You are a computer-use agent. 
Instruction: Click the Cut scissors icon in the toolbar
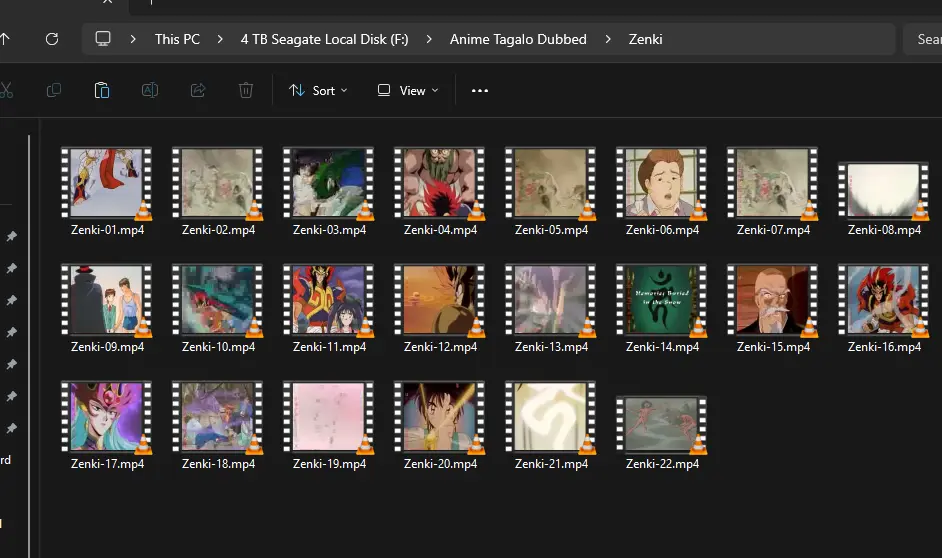coord(5,90)
